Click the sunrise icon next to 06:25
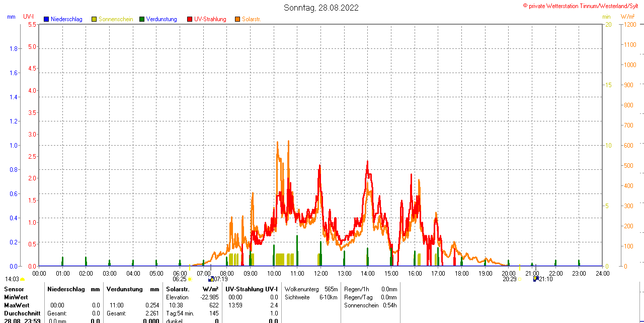The image size is (644, 323). point(190,279)
